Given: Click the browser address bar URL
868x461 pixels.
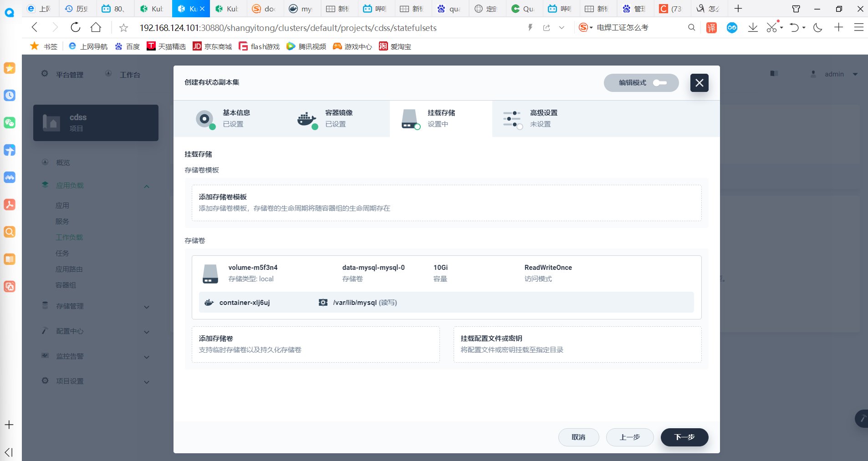Looking at the screenshot, I should 288,28.
